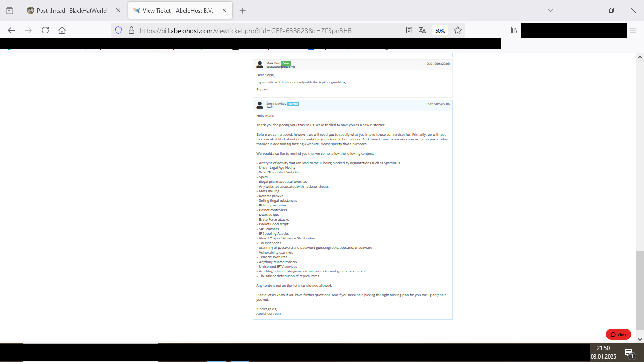
Task: Click the email coolcas99@proton.me
Action: (281, 67)
